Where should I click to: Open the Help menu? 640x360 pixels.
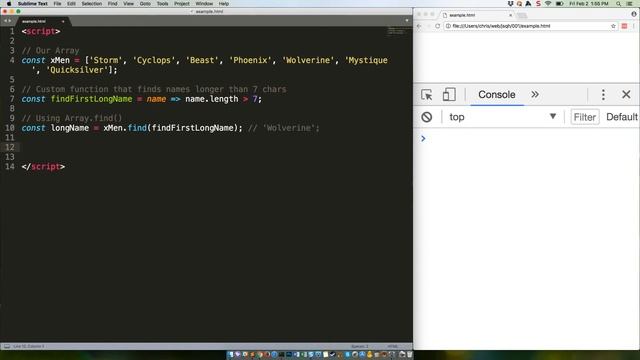[224, 4]
